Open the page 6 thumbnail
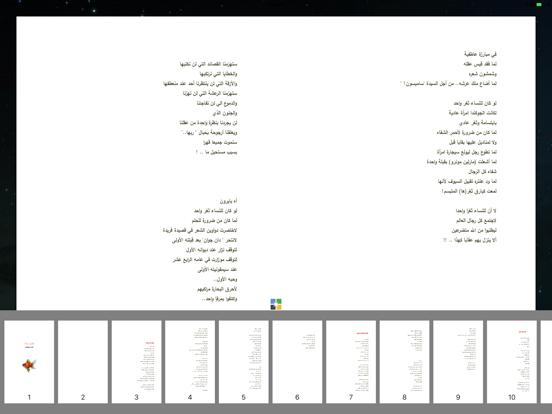Image resolution: width=552 pixels, height=414 pixels. pyautogui.click(x=297, y=362)
